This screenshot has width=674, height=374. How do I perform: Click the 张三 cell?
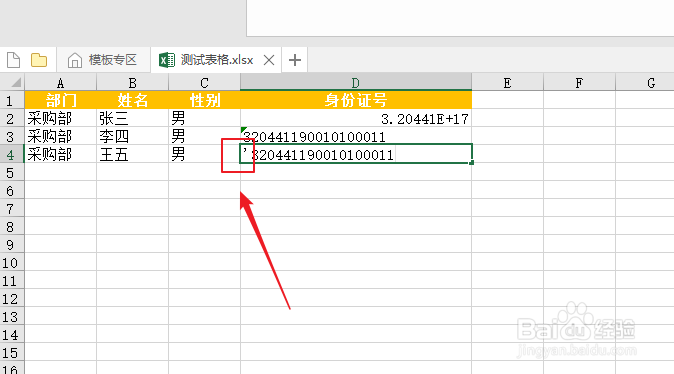(x=132, y=118)
